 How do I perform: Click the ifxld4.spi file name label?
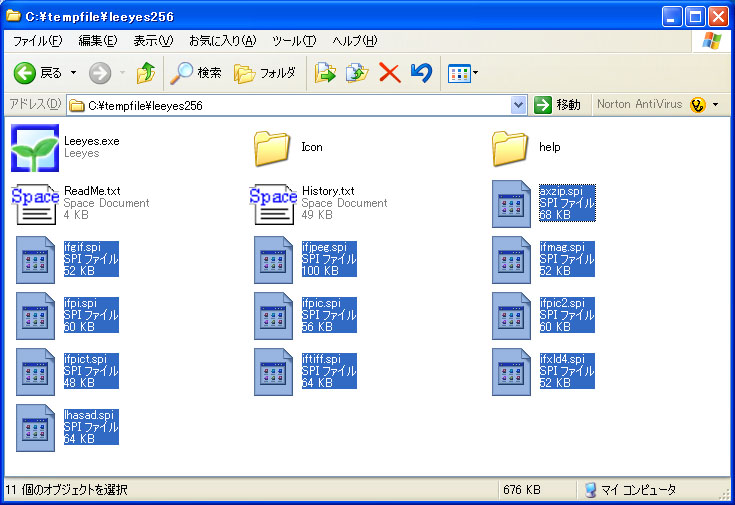pos(562,359)
